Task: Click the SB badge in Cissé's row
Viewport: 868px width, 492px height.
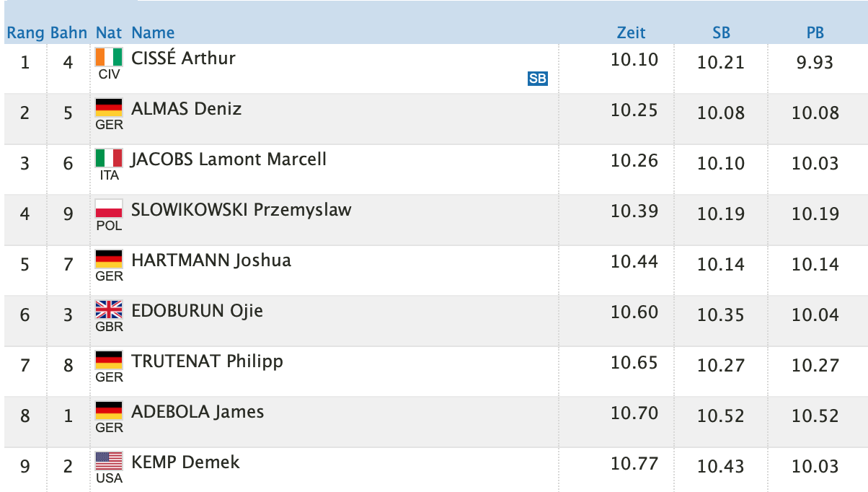Action: tap(538, 79)
